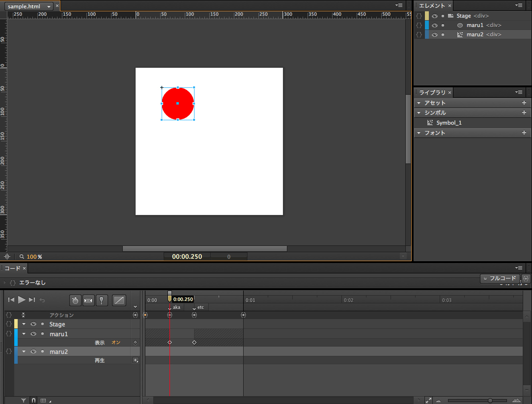
Task: Open actions for Stage in the エレメント panel
Action: tap(420, 16)
